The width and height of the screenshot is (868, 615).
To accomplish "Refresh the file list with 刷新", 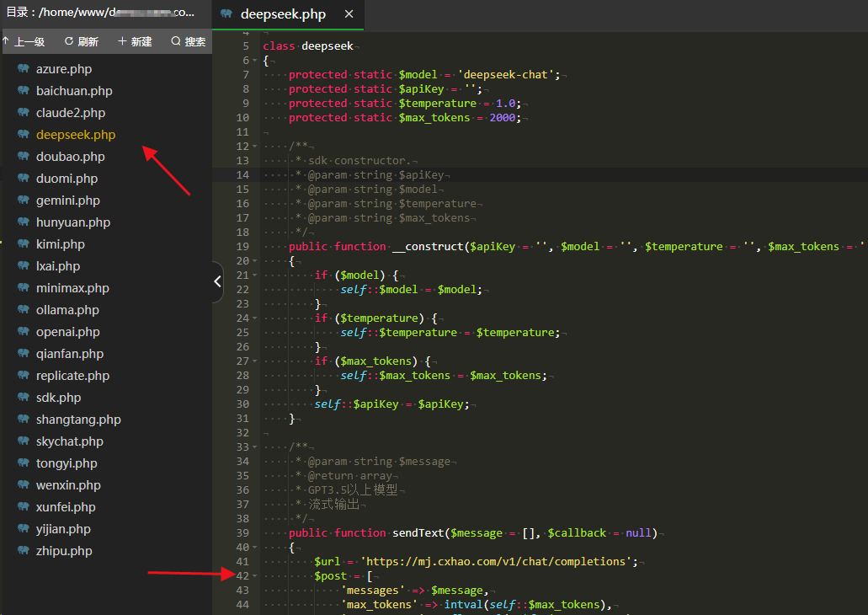I will (x=82, y=41).
